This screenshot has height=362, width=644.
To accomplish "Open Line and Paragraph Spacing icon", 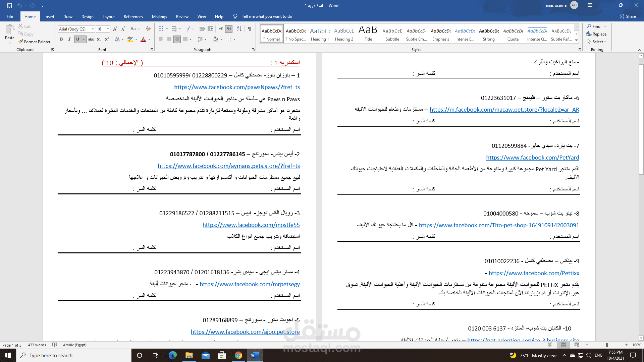I will click(x=200, y=39).
